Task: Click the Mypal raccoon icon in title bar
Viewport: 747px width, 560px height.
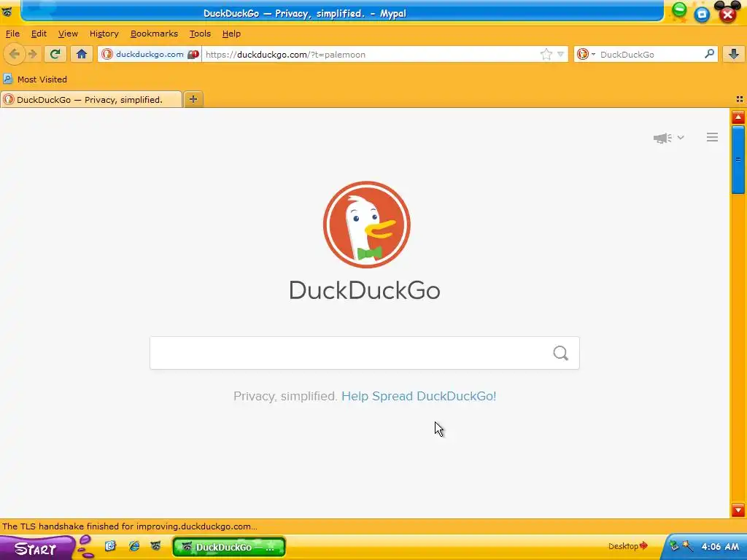Action: pos(7,12)
